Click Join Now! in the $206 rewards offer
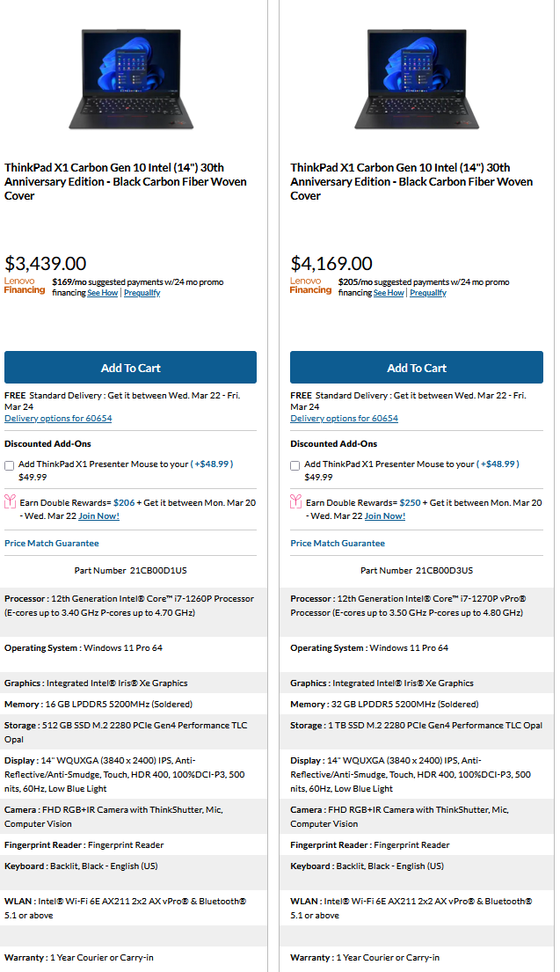 (99, 516)
